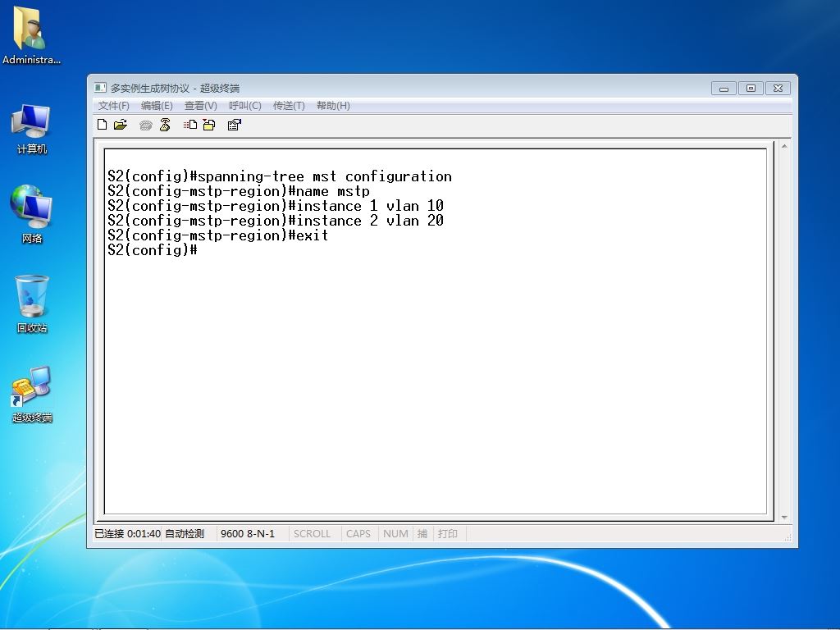Open the 帮助(H) menu

333,106
